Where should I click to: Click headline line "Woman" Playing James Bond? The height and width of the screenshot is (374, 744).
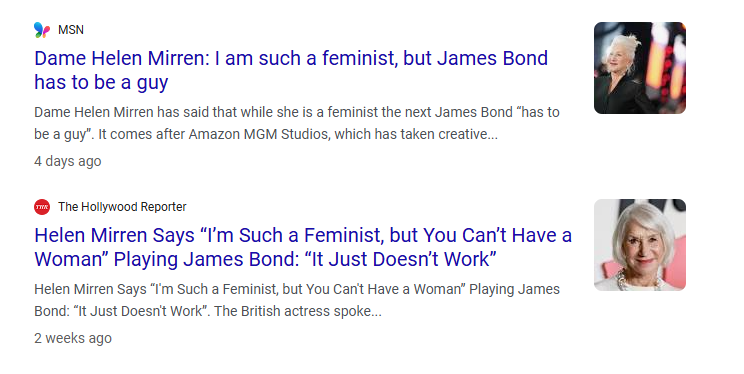coord(265,259)
